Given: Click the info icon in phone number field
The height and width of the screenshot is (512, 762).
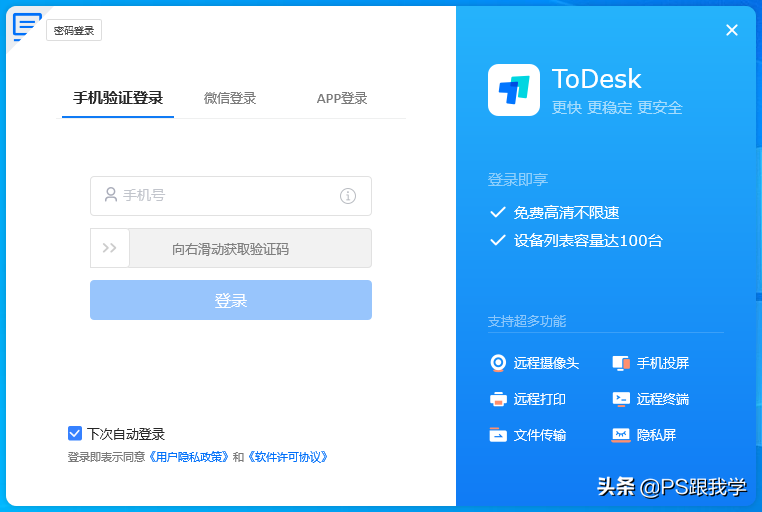Looking at the screenshot, I should click(x=348, y=196).
